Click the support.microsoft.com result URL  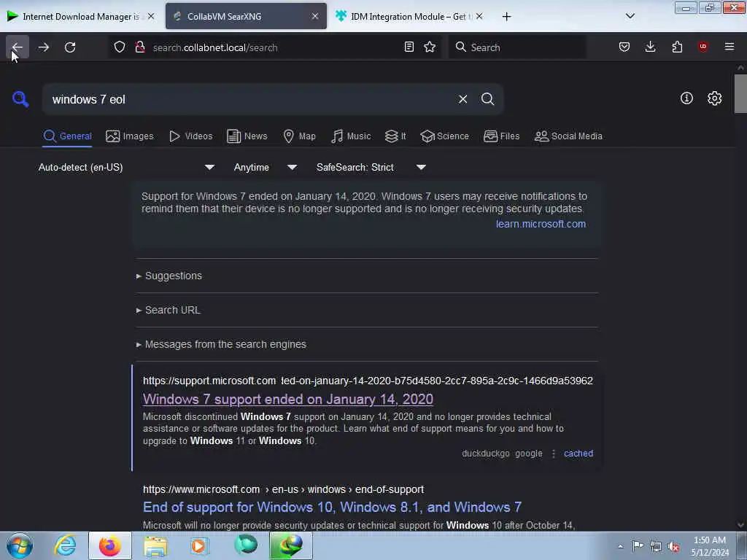click(368, 381)
